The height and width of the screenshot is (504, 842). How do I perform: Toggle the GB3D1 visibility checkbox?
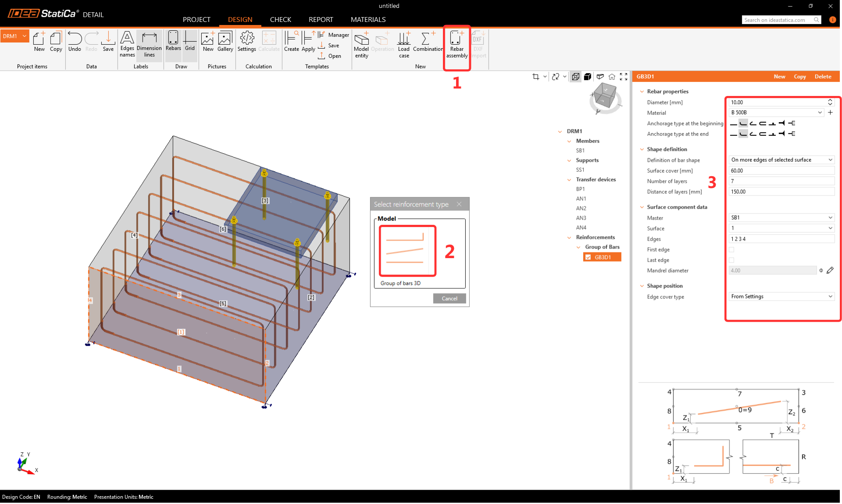(588, 257)
